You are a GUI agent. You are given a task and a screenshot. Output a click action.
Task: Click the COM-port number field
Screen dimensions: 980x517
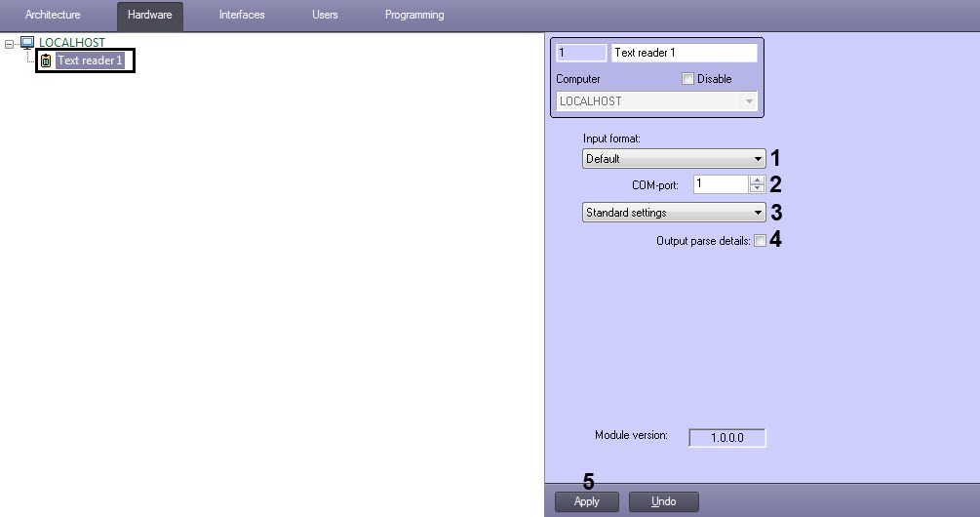tap(721, 183)
